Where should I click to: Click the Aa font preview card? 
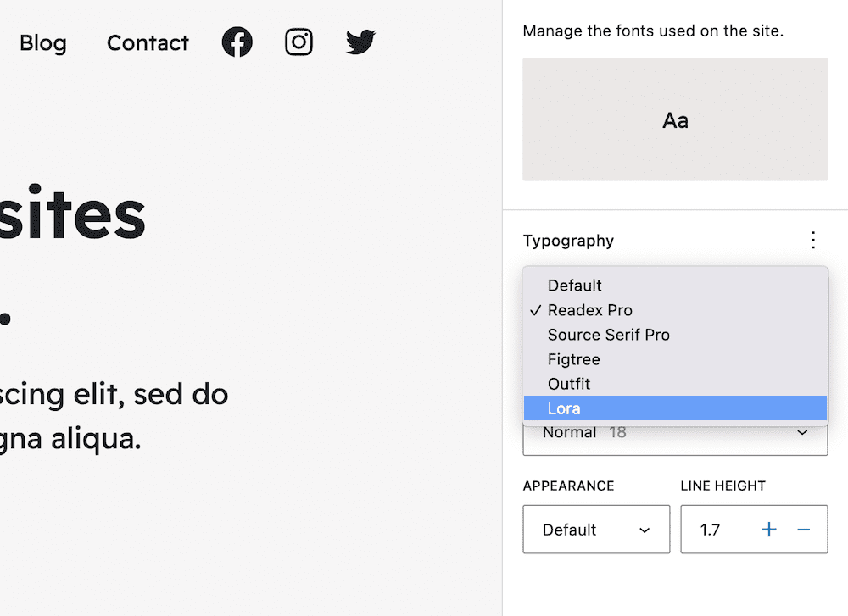(x=675, y=119)
